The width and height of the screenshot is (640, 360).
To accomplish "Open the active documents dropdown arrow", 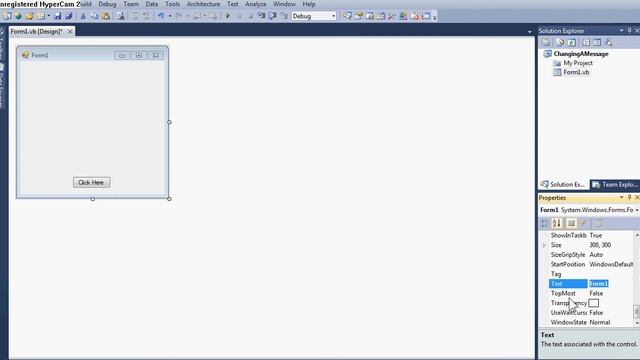I will coord(529,32).
